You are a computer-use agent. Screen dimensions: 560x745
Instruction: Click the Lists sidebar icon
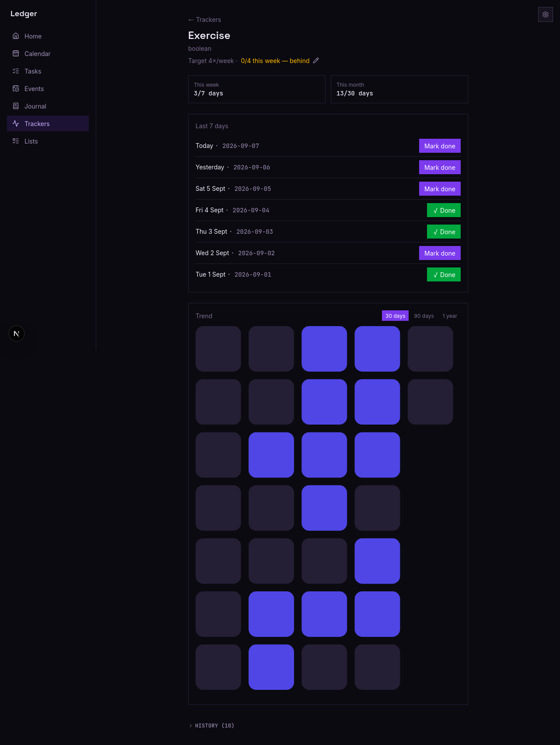pos(16,141)
